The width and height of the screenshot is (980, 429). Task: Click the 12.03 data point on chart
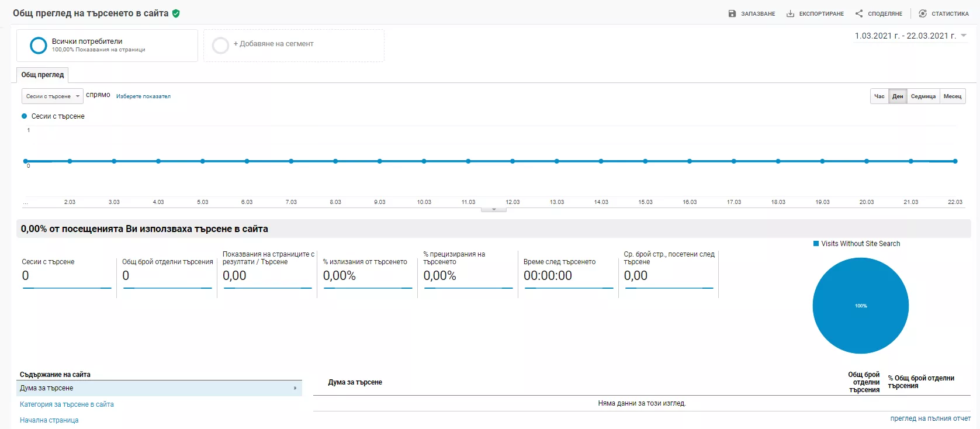pos(512,161)
